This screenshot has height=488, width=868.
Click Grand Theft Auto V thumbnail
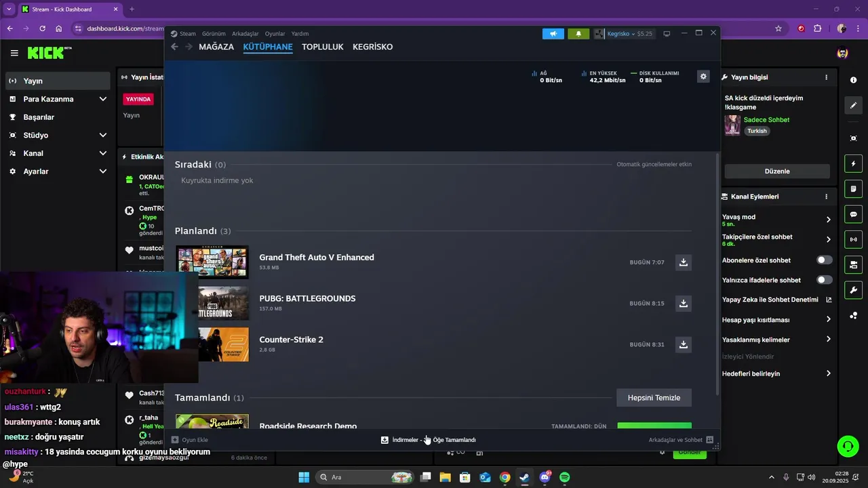point(212,262)
